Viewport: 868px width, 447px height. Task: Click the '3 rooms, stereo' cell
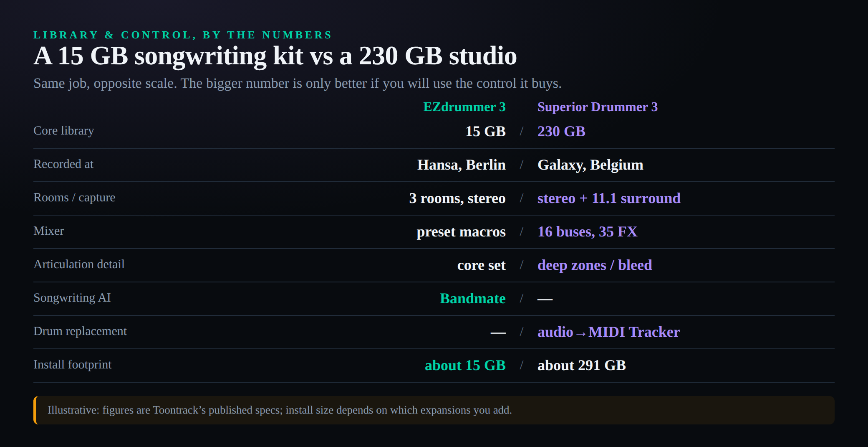click(457, 198)
